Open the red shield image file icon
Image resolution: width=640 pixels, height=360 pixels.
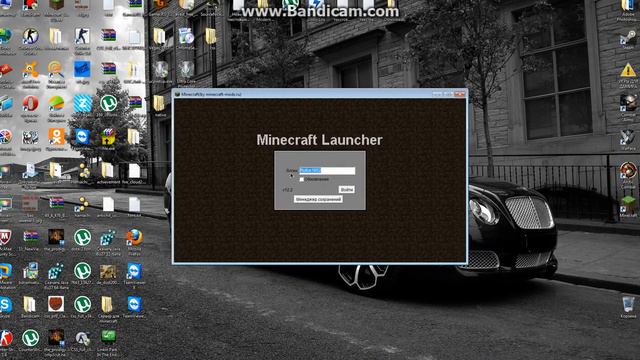tap(56, 304)
